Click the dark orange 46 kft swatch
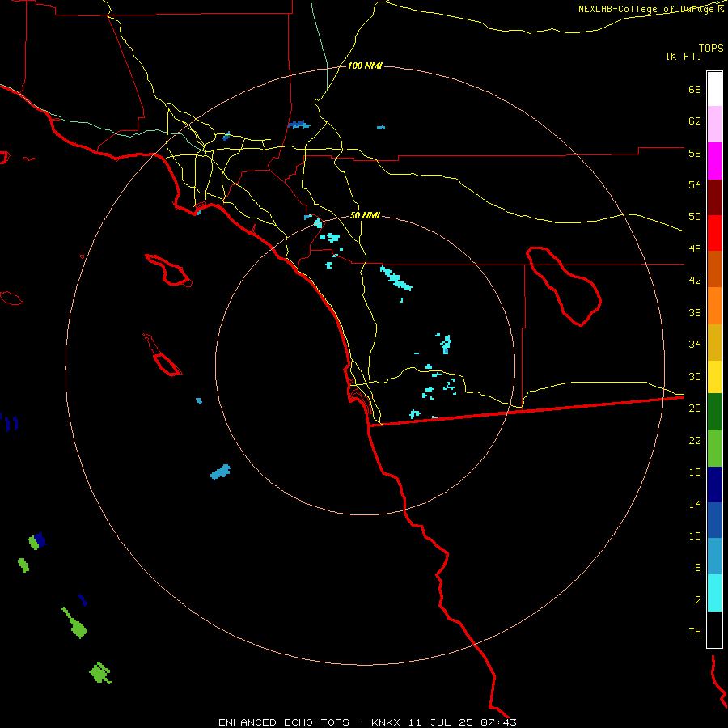The image size is (728, 728). click(714, 269)
